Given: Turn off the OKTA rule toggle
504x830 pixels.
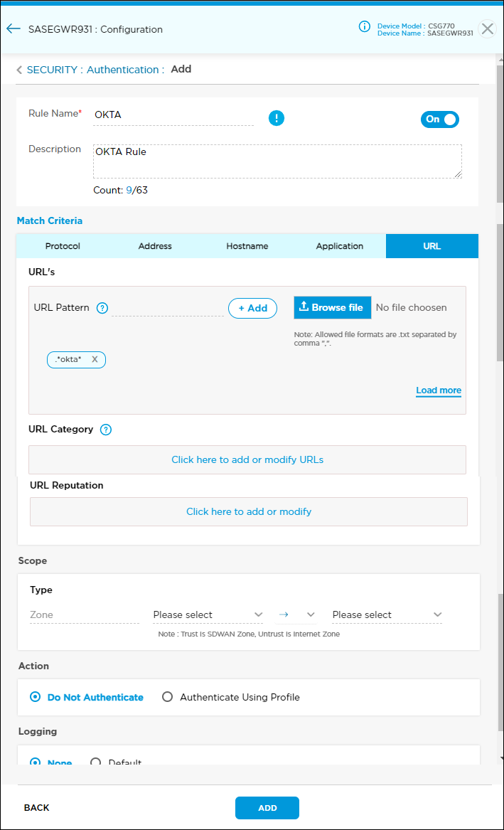Looking at the screenshot, I should click(439, 119).
